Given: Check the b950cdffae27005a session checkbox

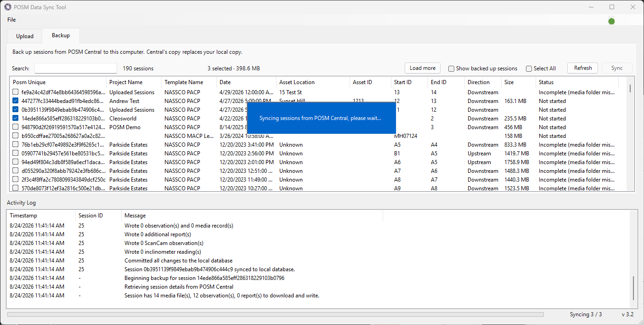Looking at the screenshot, I should [x=16, y=136].
